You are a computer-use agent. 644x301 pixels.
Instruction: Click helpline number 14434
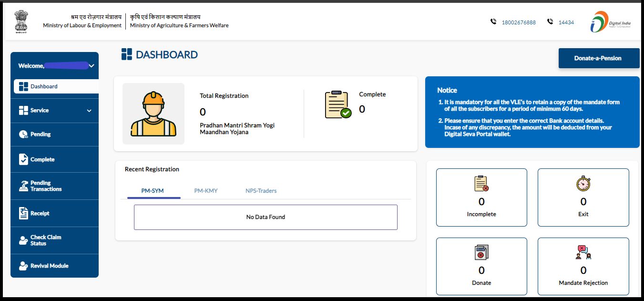[x=566, y=22]
